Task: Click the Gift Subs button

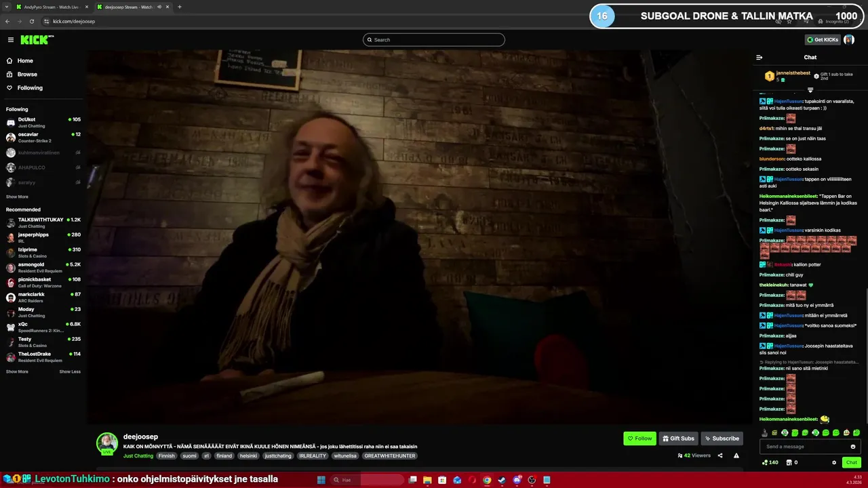Action: [678, 439]
